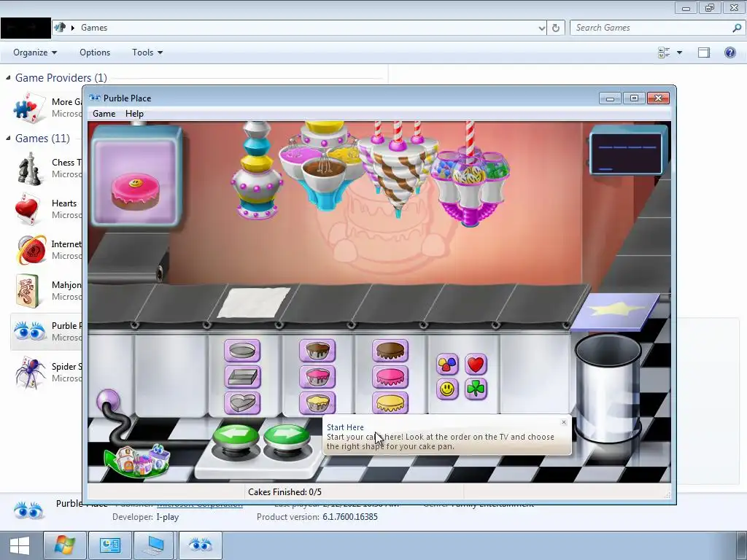Open Organize dropdown in Games window

[35, 52]
